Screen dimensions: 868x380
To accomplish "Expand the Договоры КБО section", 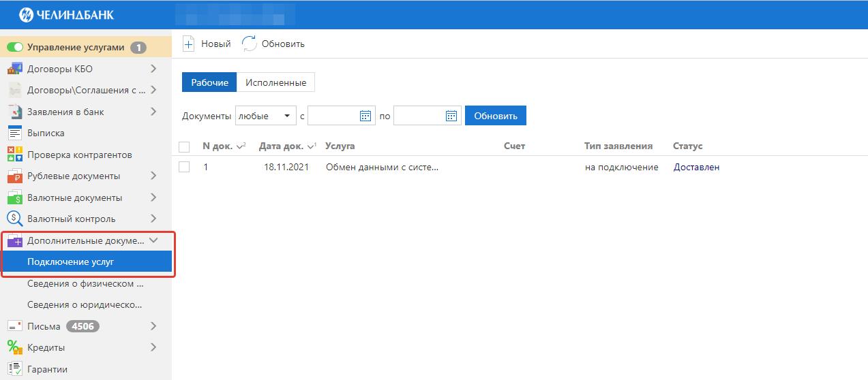I will pos(153,69).
